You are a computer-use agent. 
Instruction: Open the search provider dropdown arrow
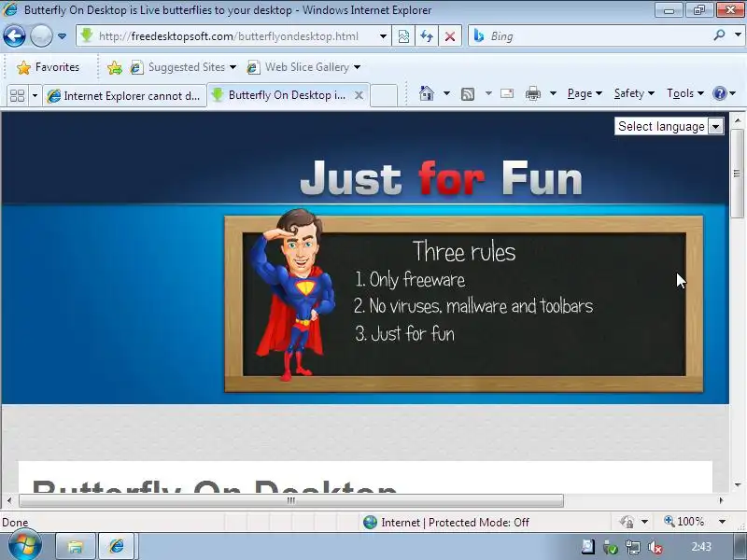click(x=738, y=35)
